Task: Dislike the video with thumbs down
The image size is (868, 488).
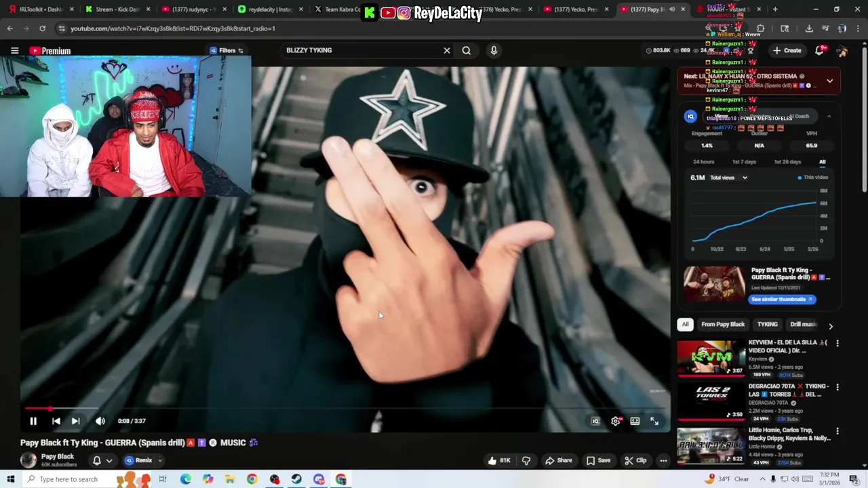Action: [x=526, y=460]
